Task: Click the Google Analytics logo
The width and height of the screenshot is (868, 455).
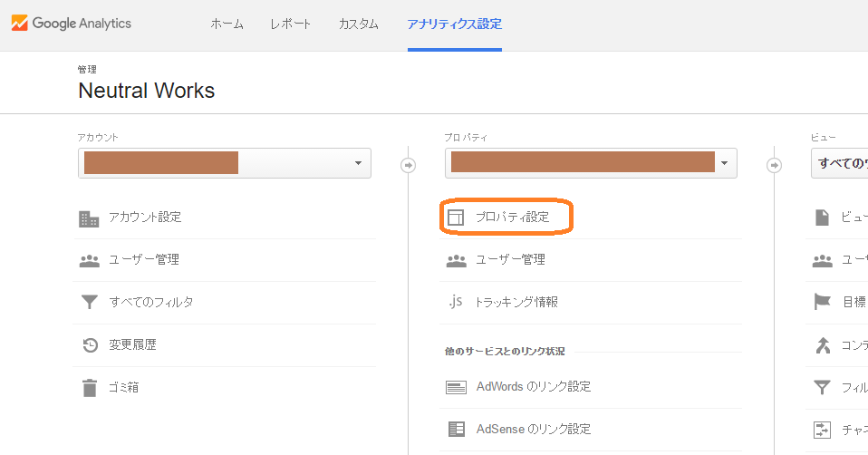Action: tap(72, 24)
